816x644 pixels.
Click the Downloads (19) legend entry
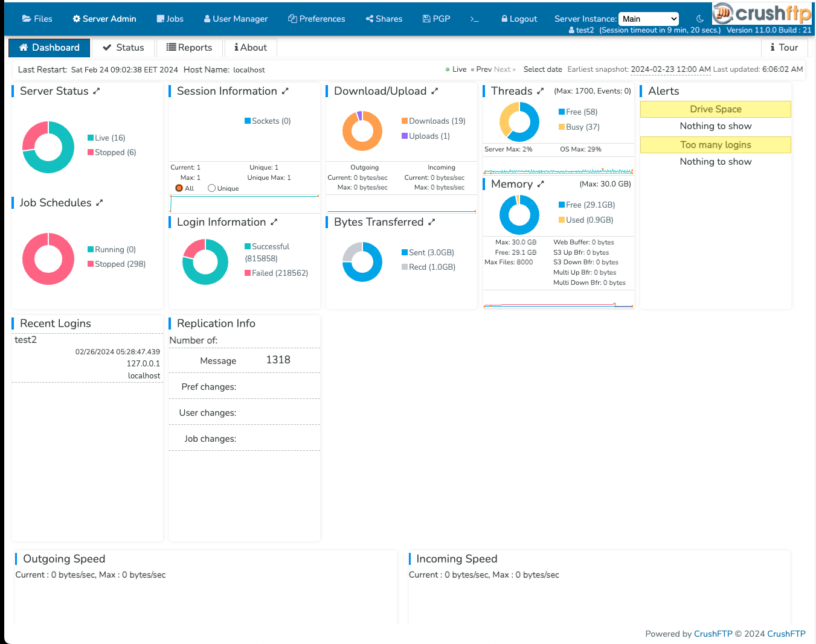[x=434, y=121]
